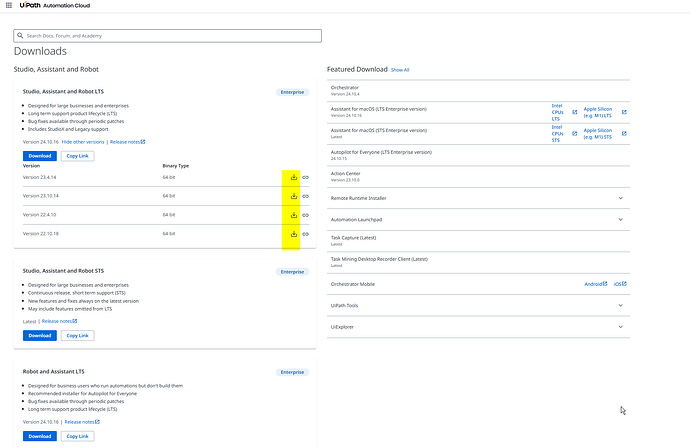The height and width of the screenshot is (447, 690).
Task: Open Apple Silicon LTS external link icon
Action: tap(624, 112)
